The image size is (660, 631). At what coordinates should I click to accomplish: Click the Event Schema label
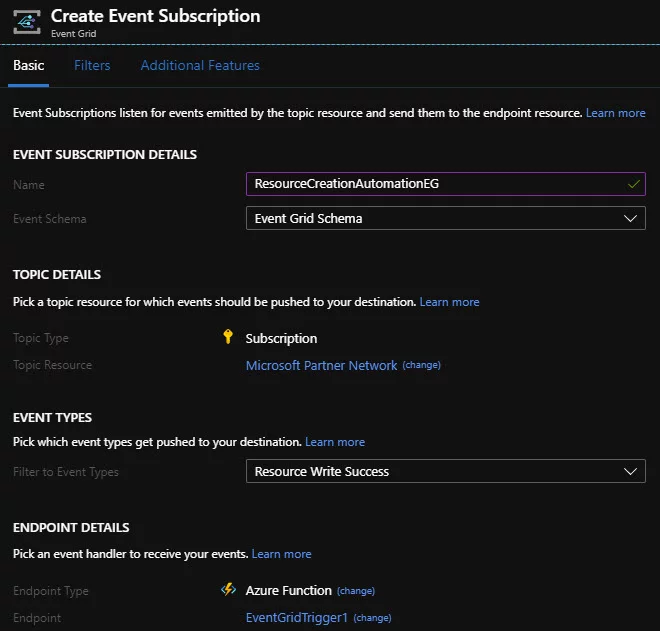coord(50,219)
